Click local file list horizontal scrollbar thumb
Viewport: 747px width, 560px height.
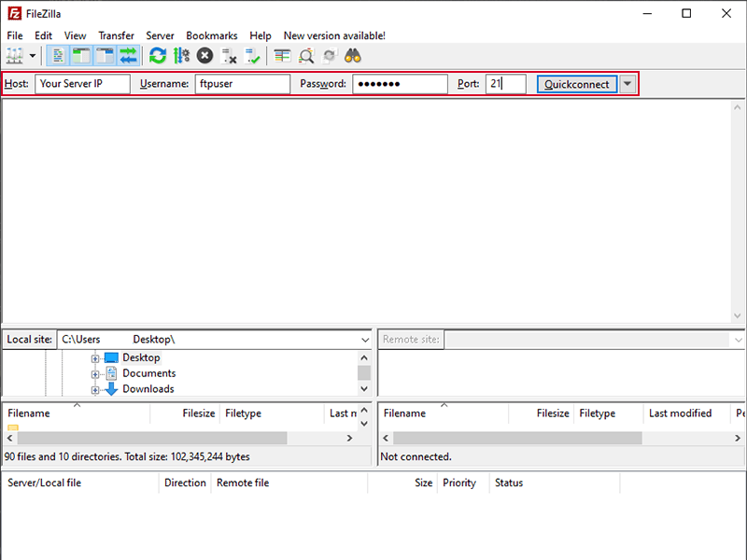[x=152, y=438]
